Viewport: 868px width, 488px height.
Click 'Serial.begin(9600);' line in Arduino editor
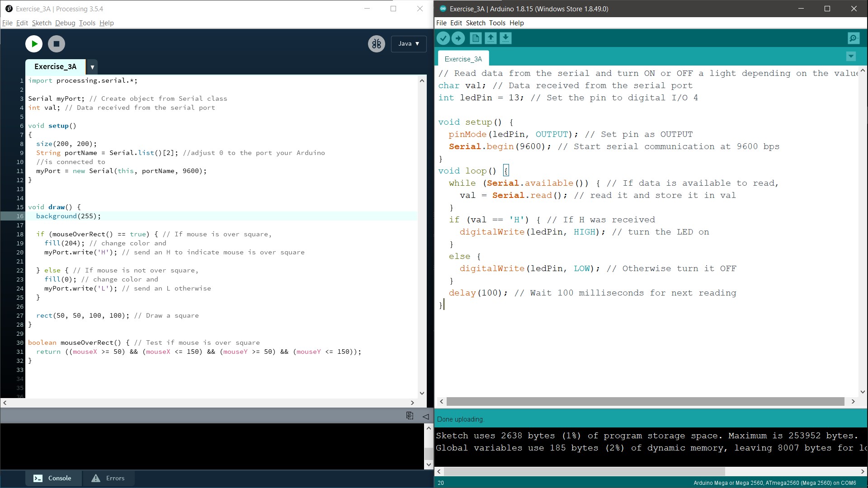click(x=500, y=146)
